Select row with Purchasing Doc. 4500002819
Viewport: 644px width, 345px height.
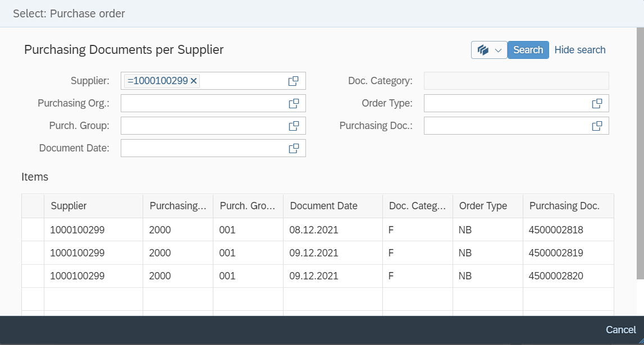click(33, 253)
